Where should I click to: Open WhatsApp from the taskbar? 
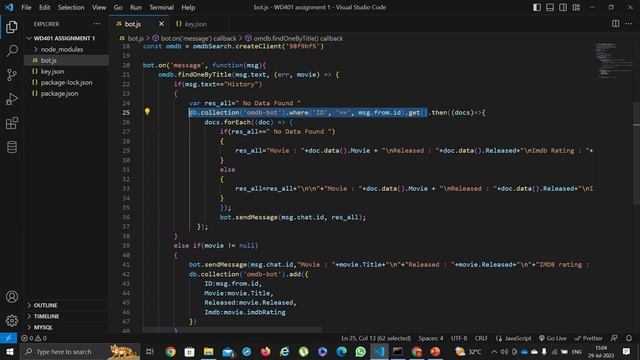pos(360,351)
